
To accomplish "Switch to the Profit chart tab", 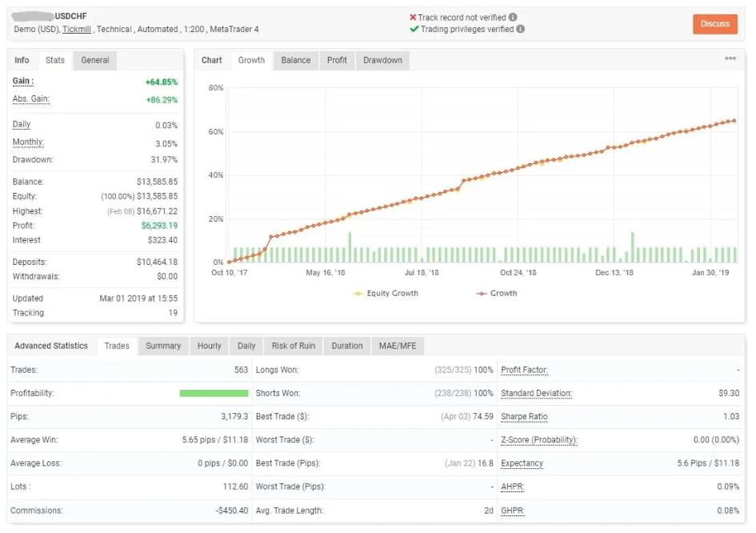I will click(x=337, y=60).
